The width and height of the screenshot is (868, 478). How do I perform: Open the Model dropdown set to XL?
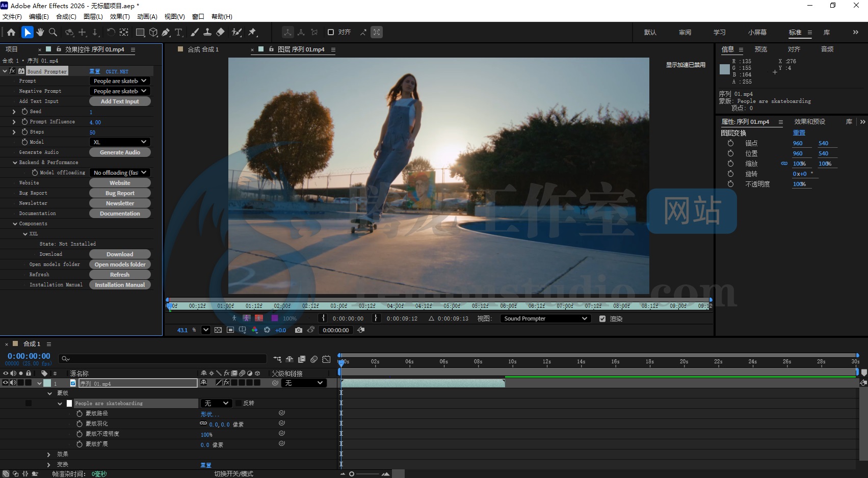[120, 142]
